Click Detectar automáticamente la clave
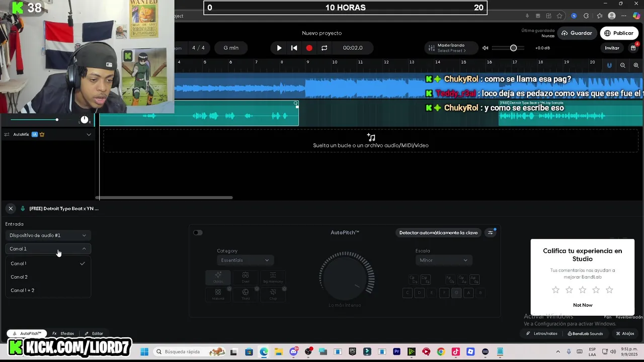The height and width of the screenshot is (362, 644). coord(438,233)
